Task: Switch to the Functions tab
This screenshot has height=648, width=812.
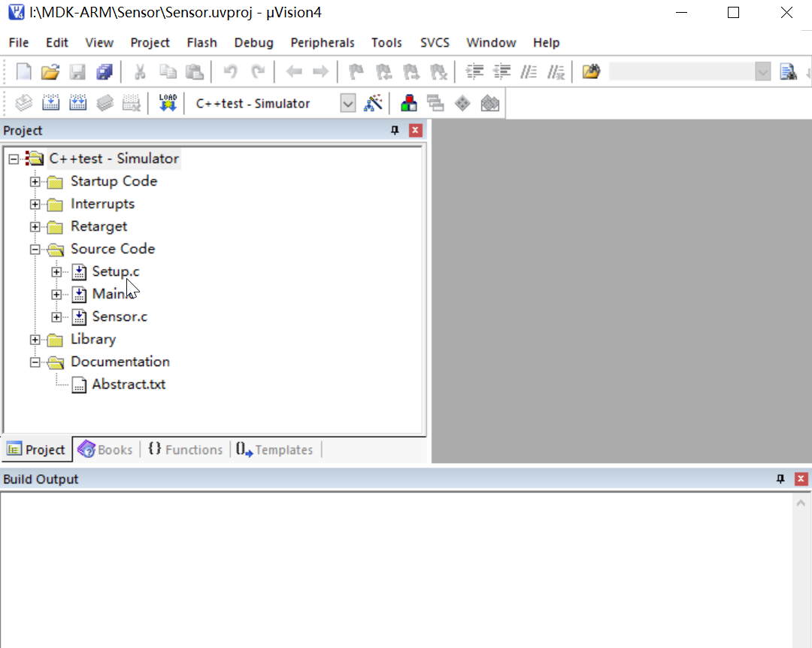Action: 186,450
